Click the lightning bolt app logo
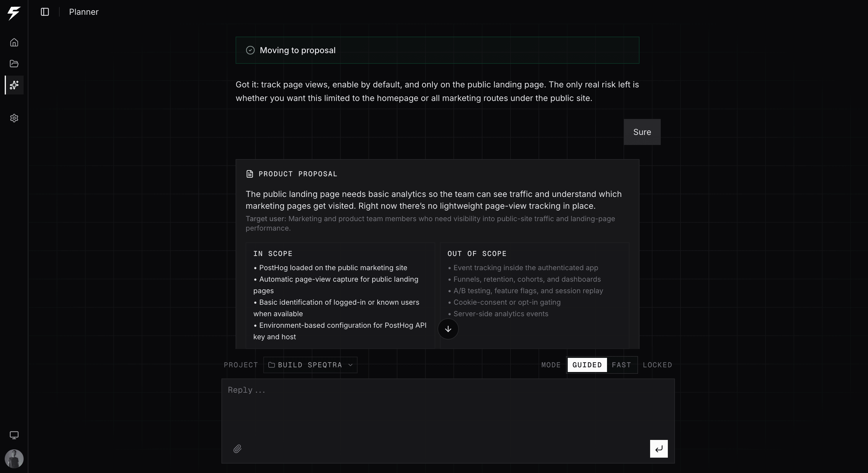The image size is (868, 473). click(x=14, y=14)
